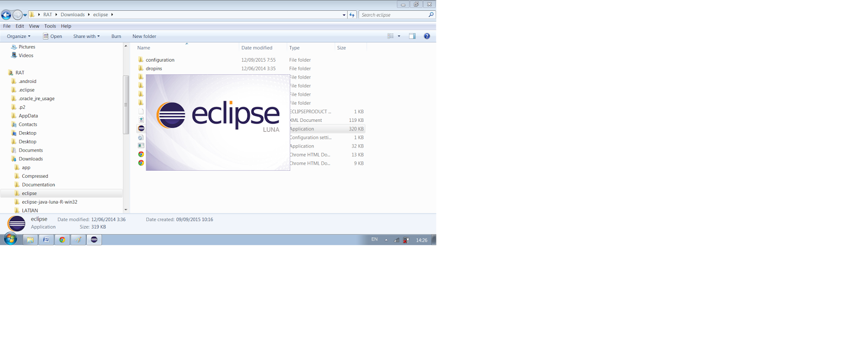Click the XML Document file icon
This screenshot has height=337, width=868.
(141, 120)
